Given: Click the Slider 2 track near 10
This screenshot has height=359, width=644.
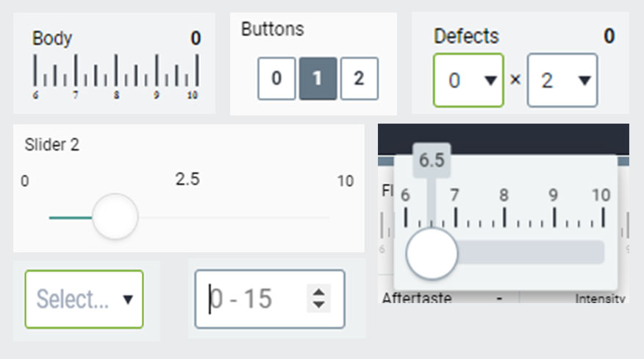Looking at the screenshot, I should click(327, 217).
